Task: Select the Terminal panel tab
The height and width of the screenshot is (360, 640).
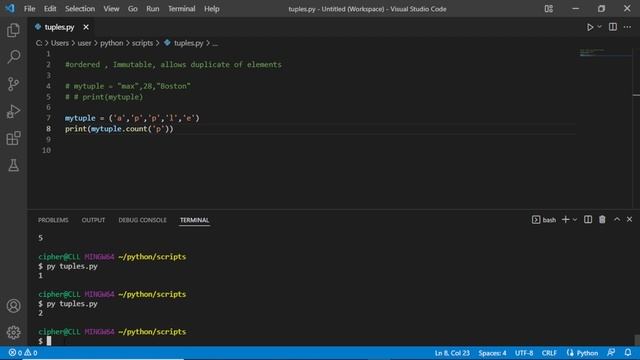Action: [x=194, y=220]
